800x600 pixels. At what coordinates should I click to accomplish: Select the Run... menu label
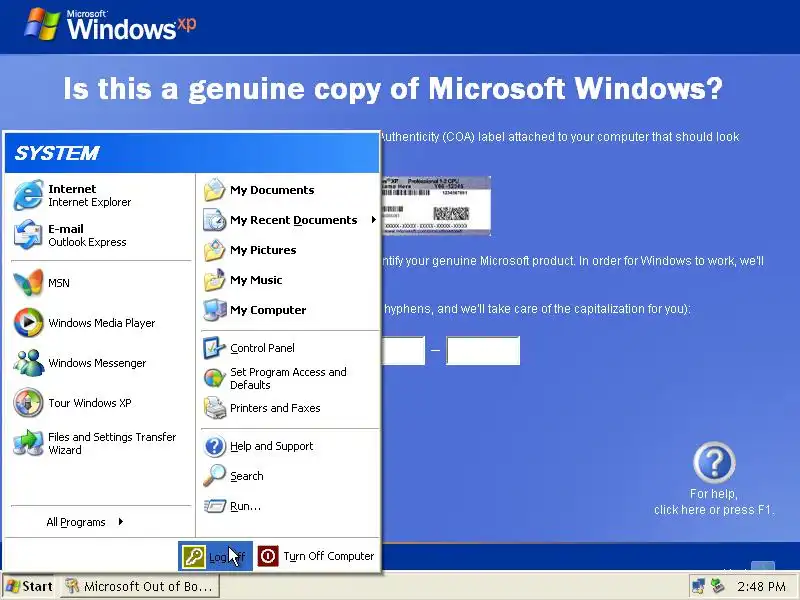(x=245, y=506)
